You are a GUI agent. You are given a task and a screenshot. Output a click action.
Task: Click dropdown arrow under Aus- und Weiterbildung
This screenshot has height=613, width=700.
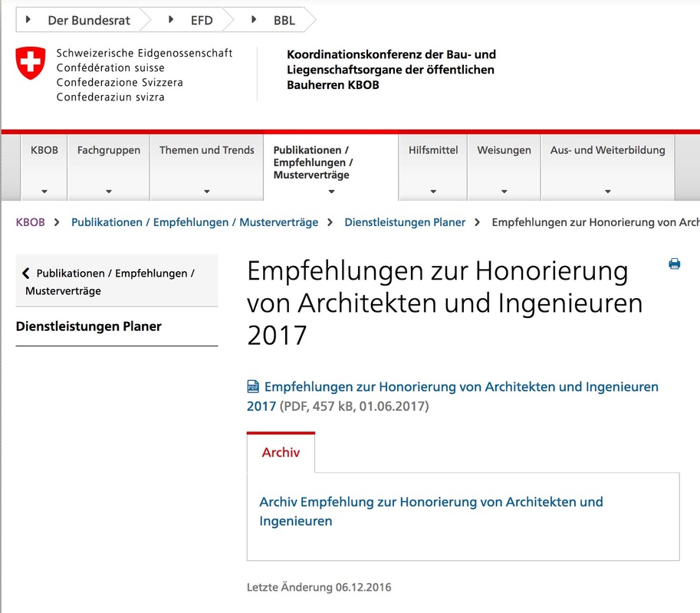click(x=607, y=192)
